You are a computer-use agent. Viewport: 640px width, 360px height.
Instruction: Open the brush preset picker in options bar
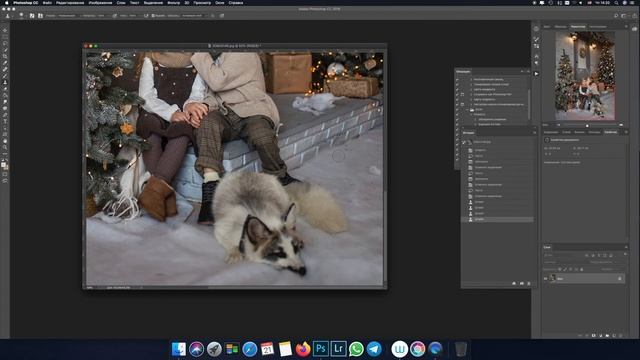pyautogui.click(x=21, y=16)
